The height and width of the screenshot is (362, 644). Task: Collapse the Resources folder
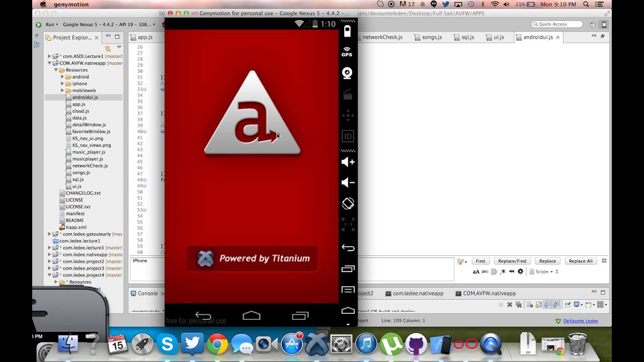click(x=56, y=70)
